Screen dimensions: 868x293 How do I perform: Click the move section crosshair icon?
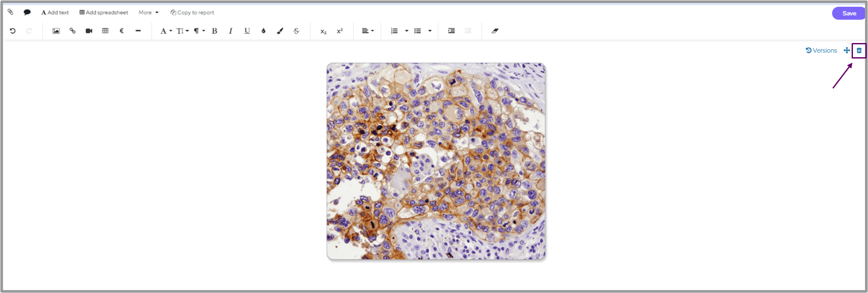click(x=846, y=50)
